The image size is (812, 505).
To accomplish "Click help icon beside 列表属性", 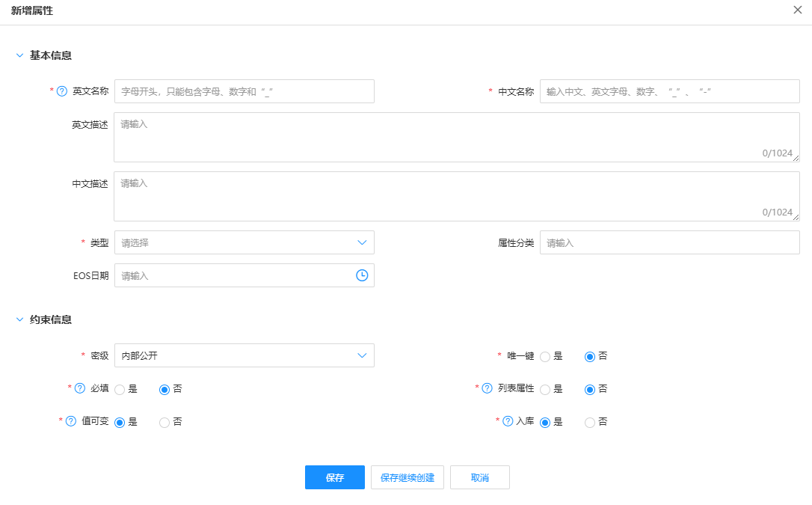I will click(x=487, y=388).
